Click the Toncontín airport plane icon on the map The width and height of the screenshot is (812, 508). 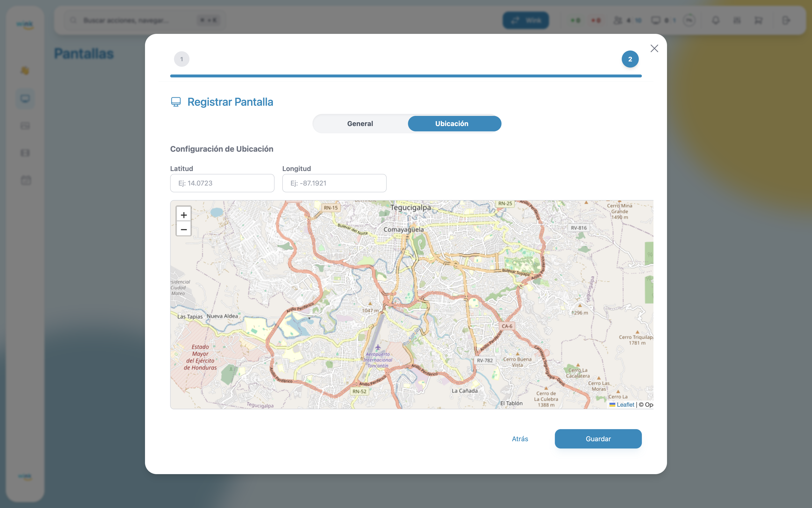[378, 347]
